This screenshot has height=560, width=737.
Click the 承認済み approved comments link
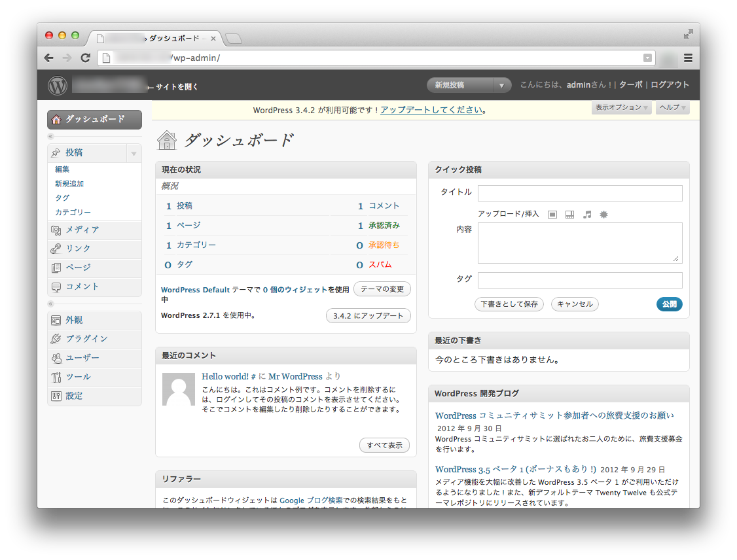click(384, 226)
